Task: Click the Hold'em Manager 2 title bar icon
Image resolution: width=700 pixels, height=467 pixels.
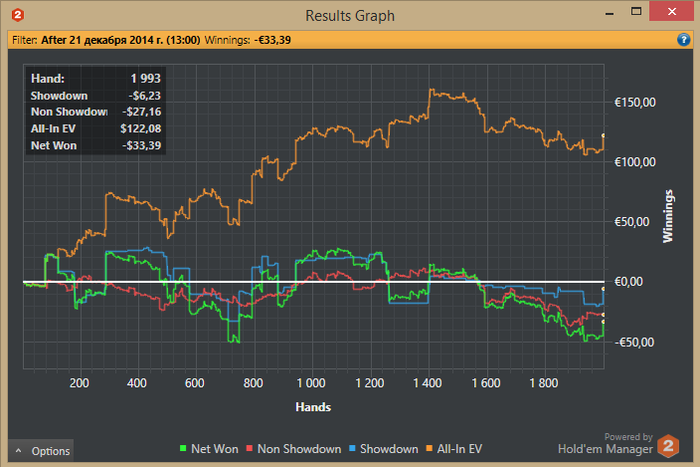Action: (x=17, y=15)
